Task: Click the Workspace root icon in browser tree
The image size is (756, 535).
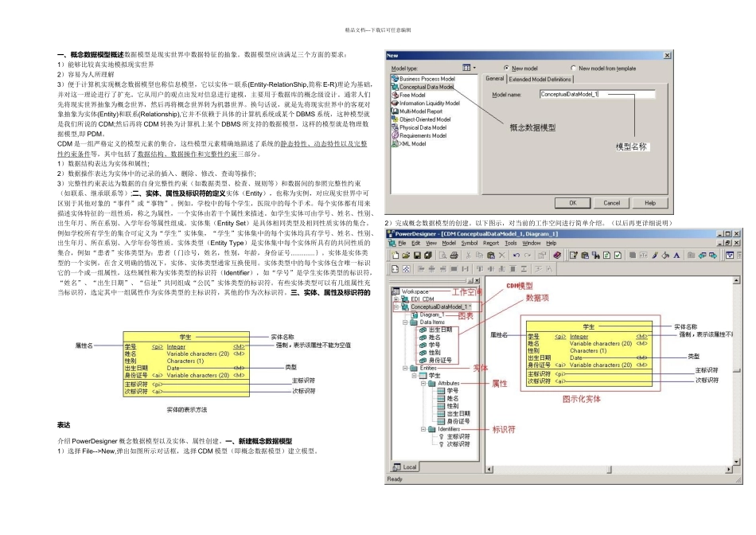Action: pyautogui.click(x=396, y=291)
